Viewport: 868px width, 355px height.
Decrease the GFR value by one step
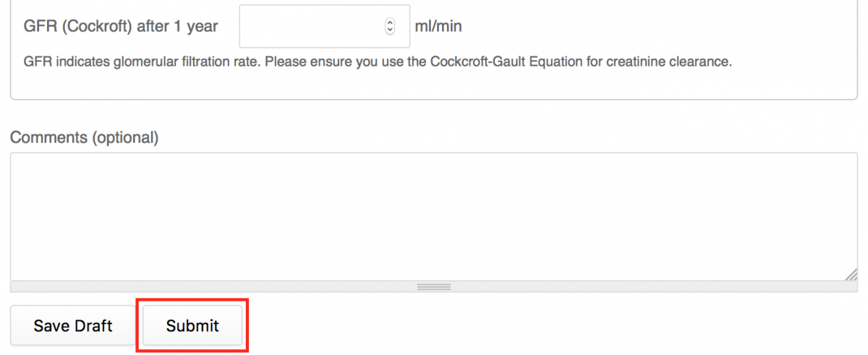coord(391,30)
